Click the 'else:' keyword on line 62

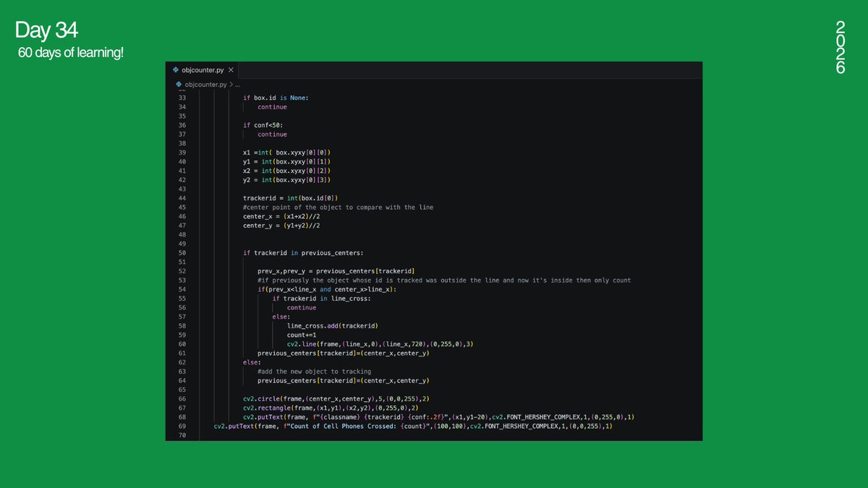[252, 362]
